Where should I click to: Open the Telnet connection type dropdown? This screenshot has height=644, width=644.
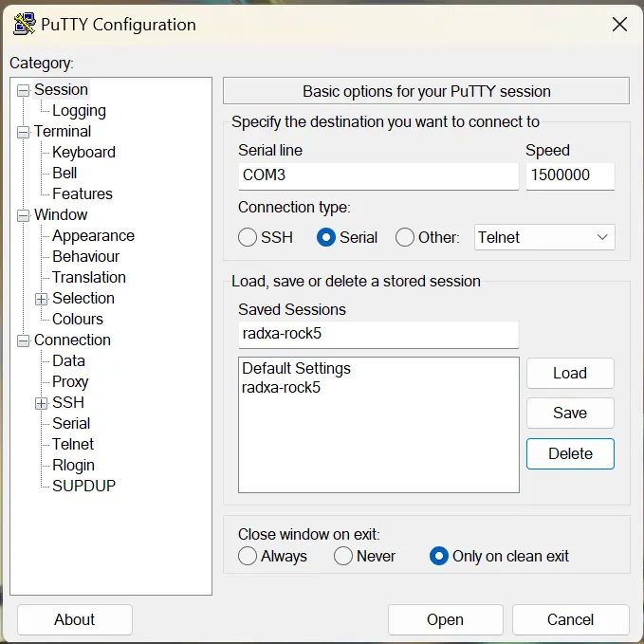click(544, 237)
